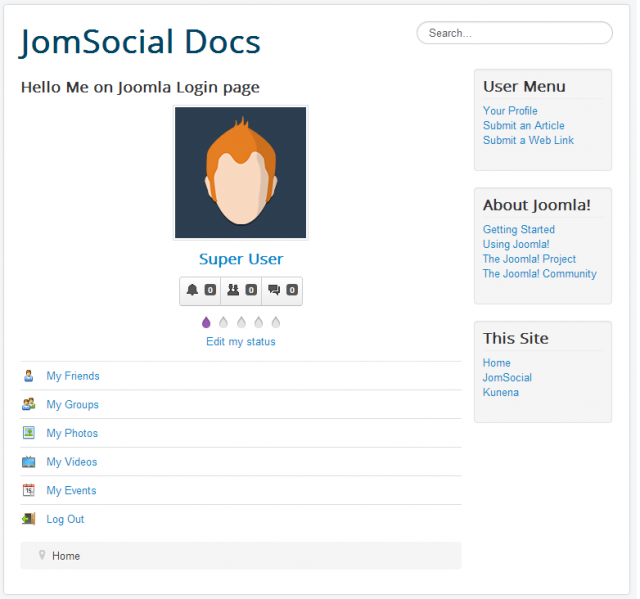Click the Home breadcrumb text

pos(66,556)
